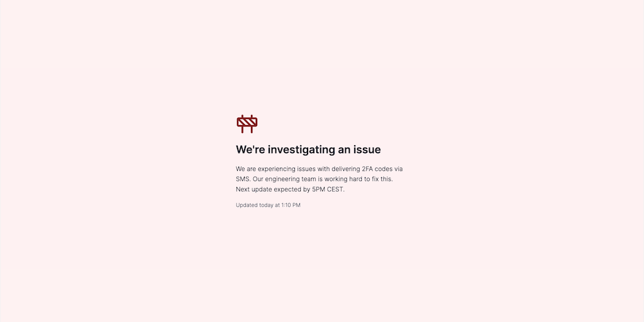Viewport: 644px width, 322px height.
Task: Click the "5PM CEST" time text
Action: 327,189
